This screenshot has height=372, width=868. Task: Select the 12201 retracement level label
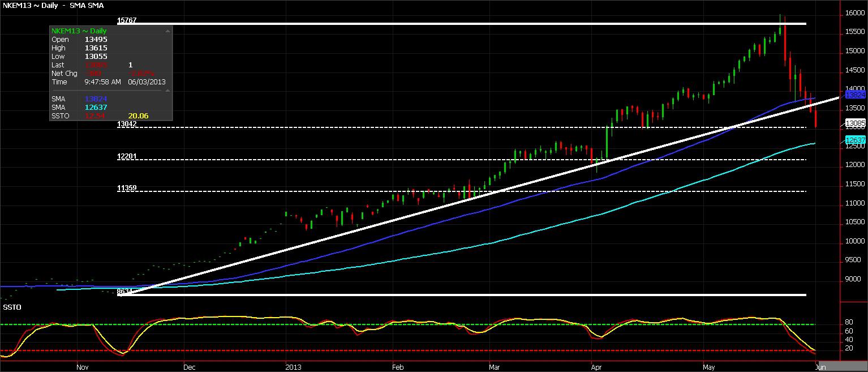[127, 156]
